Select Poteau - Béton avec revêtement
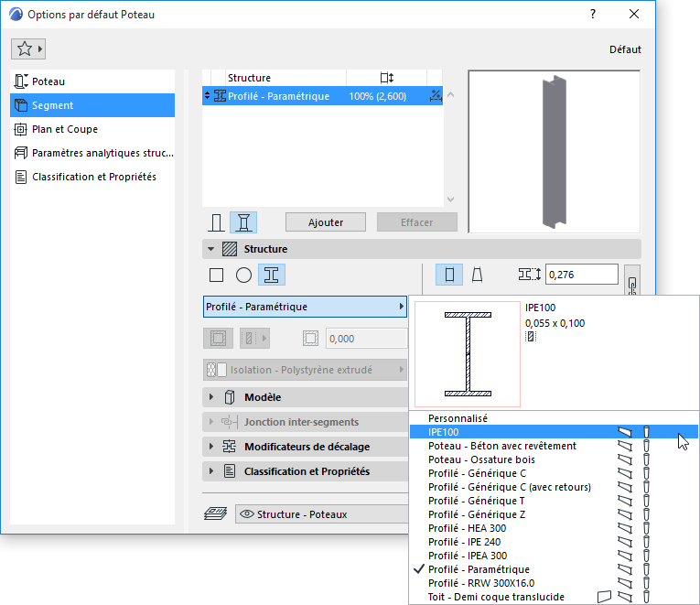This screenshot has width=700, height=605. [554, 446]
